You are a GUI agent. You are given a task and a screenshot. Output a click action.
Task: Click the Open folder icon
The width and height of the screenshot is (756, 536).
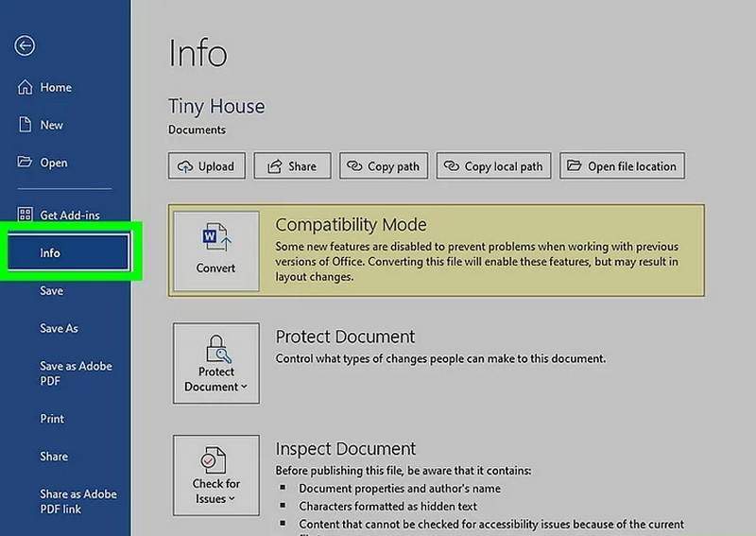tap(26, 163)
